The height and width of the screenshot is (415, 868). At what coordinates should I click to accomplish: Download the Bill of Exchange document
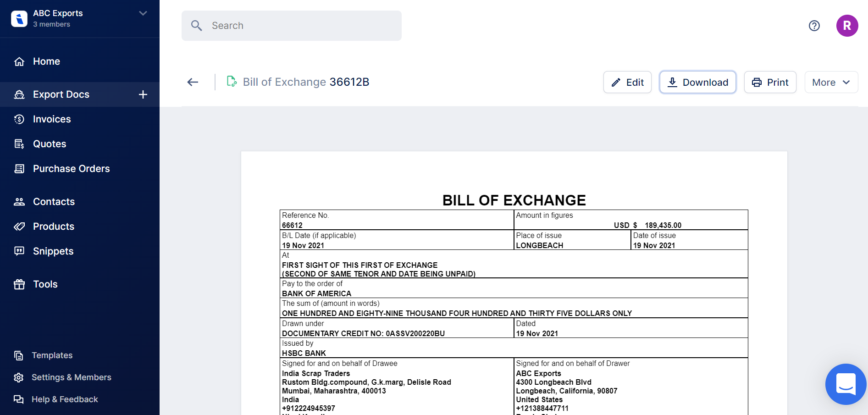pyautogui.click(x=697, y=82)
